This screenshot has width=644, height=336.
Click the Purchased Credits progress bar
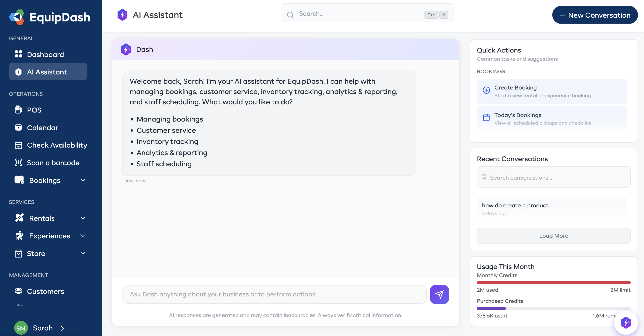pyautogui.click(x=553, y=308)
